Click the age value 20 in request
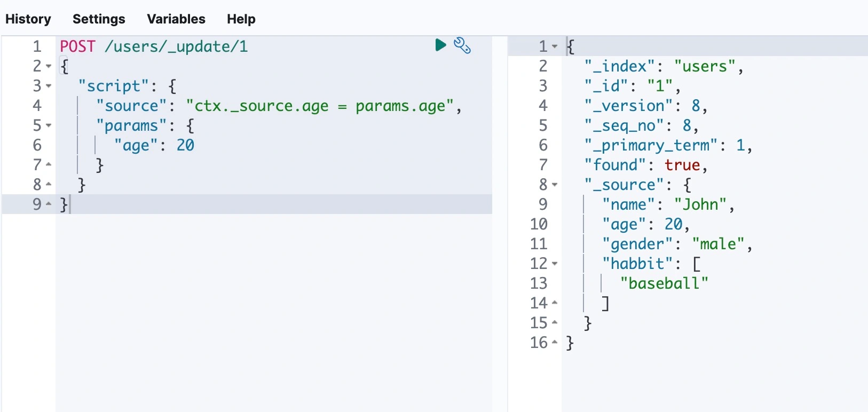Image resolution: width=868 pixels, height=412 pixels. [185, 145]
